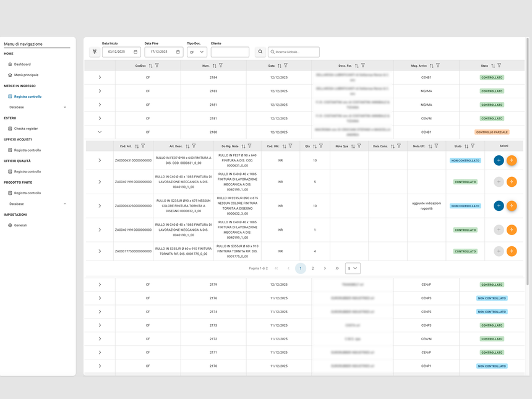
Task: Open rows-per-page dropdown showing 5
Action: coord(353,268)
